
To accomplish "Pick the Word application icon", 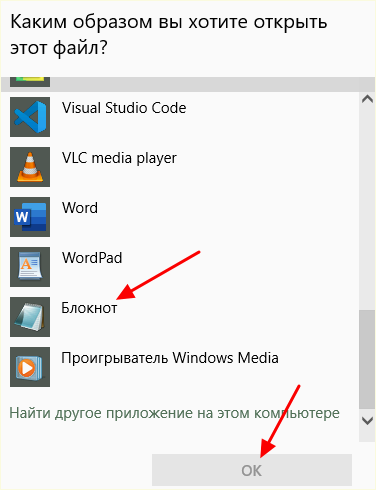I will tap(30, 217).
